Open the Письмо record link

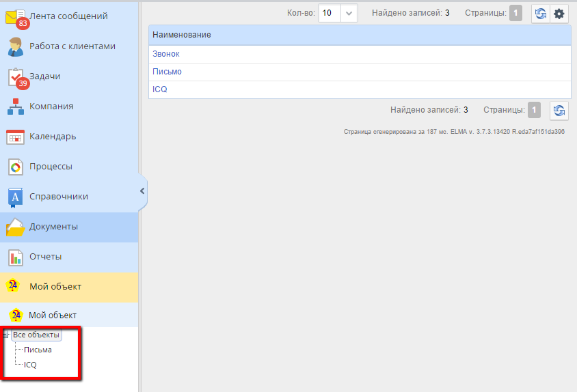[167, 72]
